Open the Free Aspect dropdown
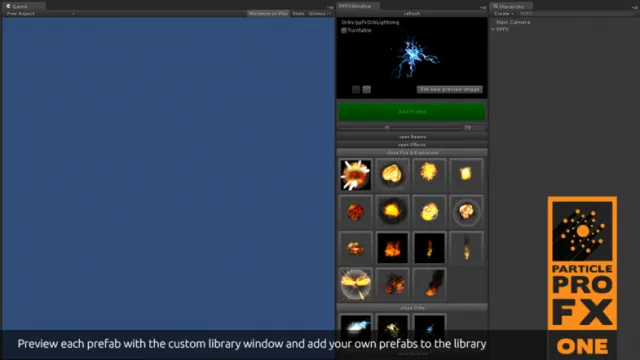This screenshot has width=640, height=360. click(40, 13)
